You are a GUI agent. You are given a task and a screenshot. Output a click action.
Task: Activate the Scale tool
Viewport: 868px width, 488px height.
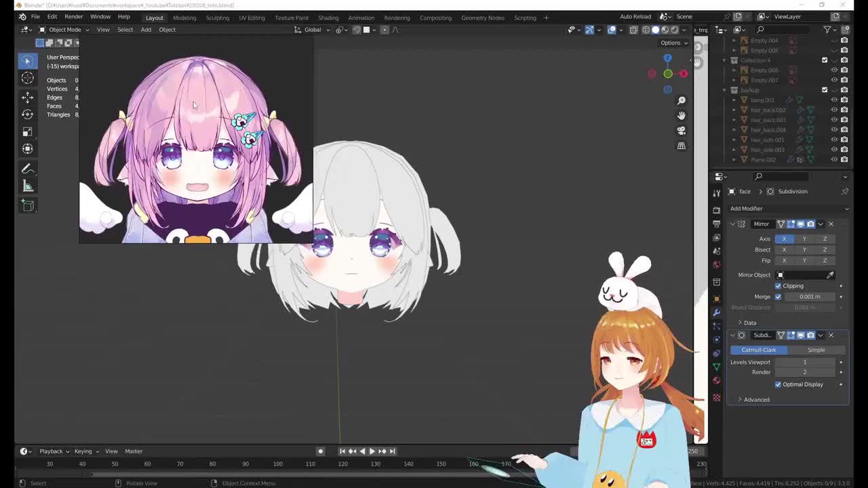click(27, 131)
